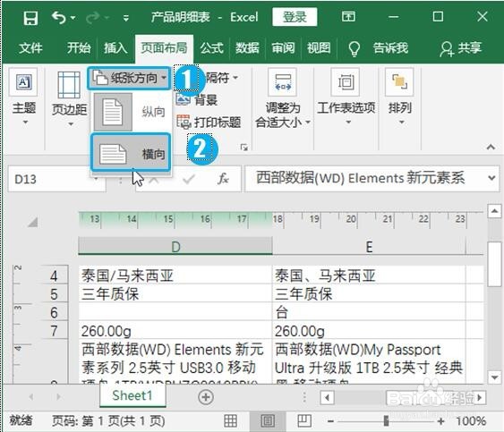The height and width of the screenshot is (432, 504).
Task: Open the 页边距 margins dropdown
Action: (x=69, y=98)
